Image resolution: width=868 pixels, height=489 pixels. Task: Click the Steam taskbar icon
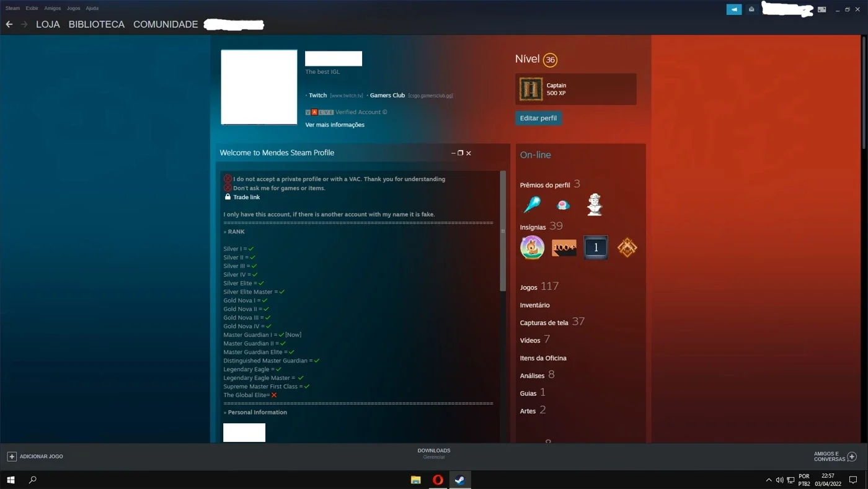(460, 480)
